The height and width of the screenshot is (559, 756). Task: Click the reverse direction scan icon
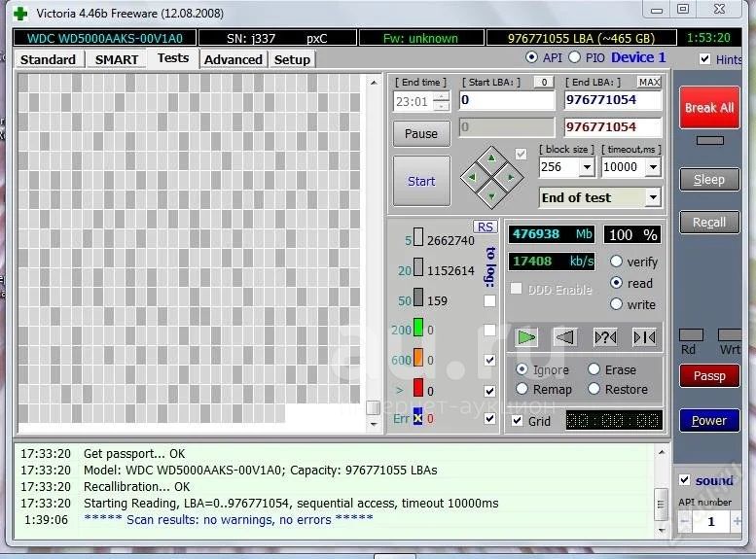coord(565,337)
